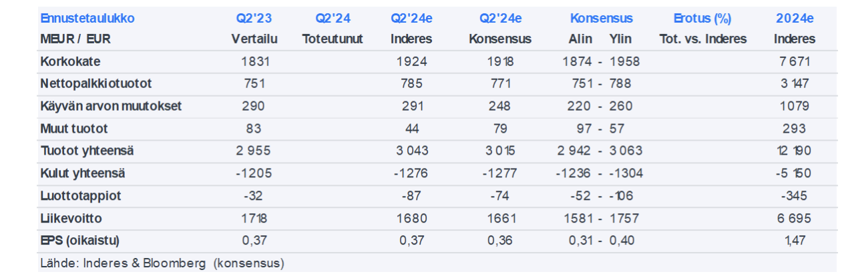The image size is (868, 280).
Task: Click the "Kulut yhteensä" row label
Action: pos(82,173)
